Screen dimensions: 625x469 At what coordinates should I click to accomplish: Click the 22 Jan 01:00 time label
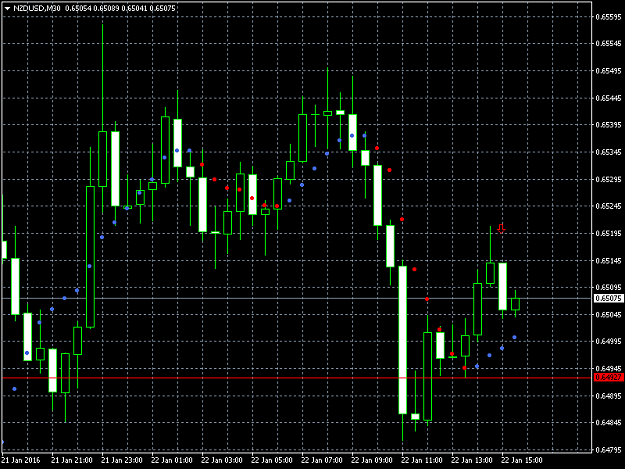[172, 460]
